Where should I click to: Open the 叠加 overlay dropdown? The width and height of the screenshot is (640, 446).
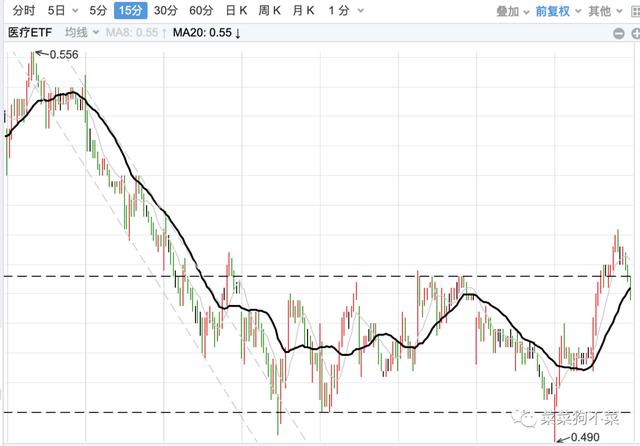[513, 11]
